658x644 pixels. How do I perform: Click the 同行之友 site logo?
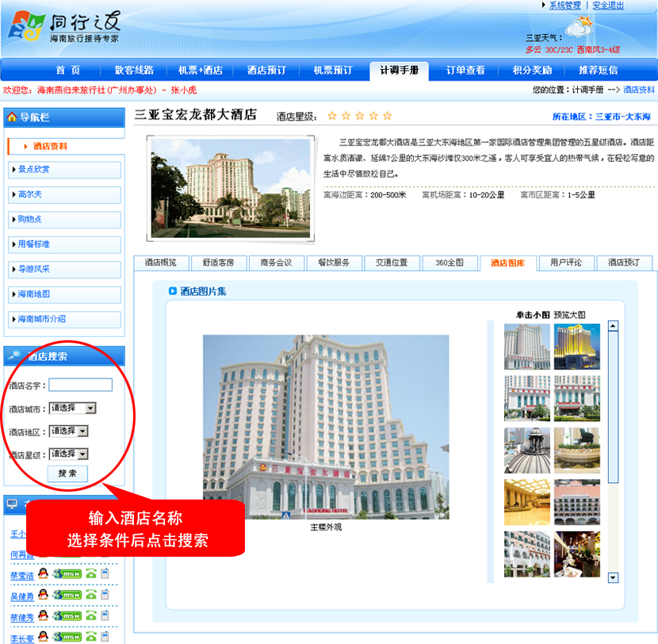(64, 26)
